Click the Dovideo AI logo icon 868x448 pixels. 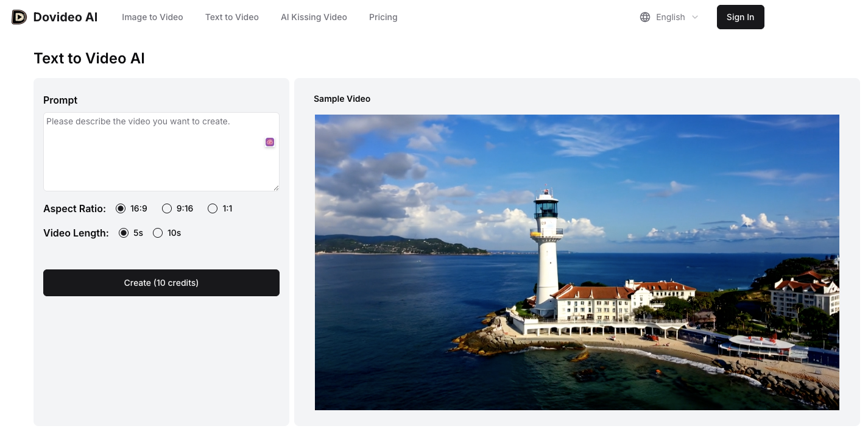point(19,17)
